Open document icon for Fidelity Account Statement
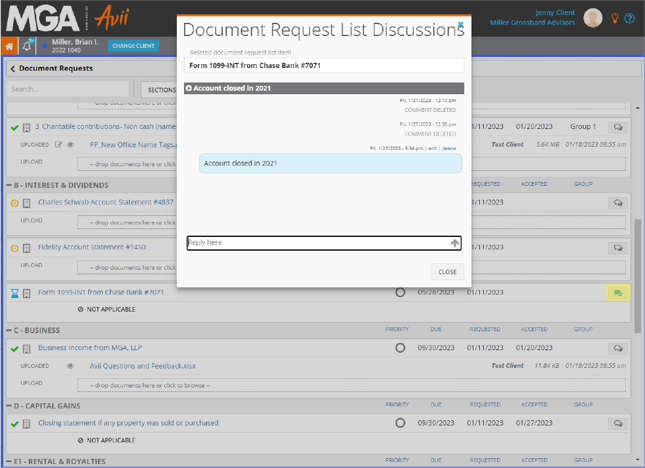 [x=26, y=248]
